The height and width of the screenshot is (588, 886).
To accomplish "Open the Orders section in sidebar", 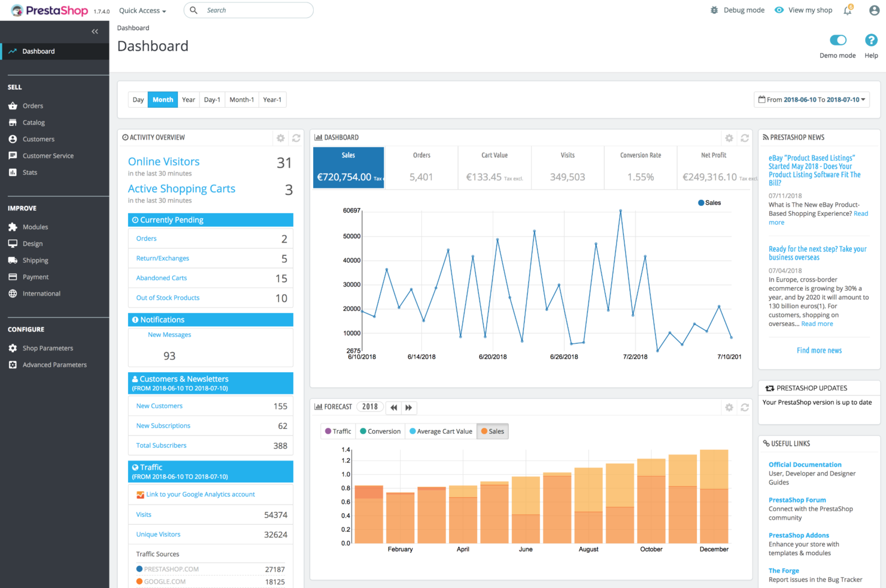I will tap(32, 105).
